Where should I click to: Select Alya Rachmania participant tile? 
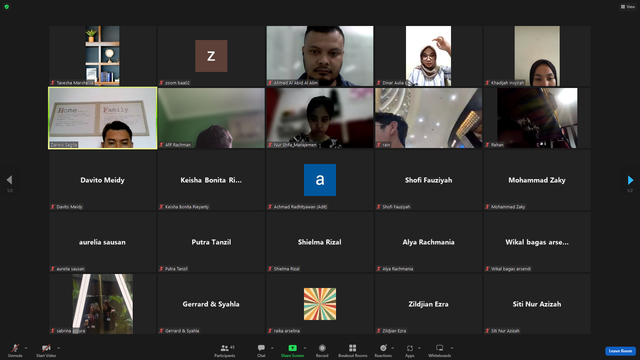point(429,242)
